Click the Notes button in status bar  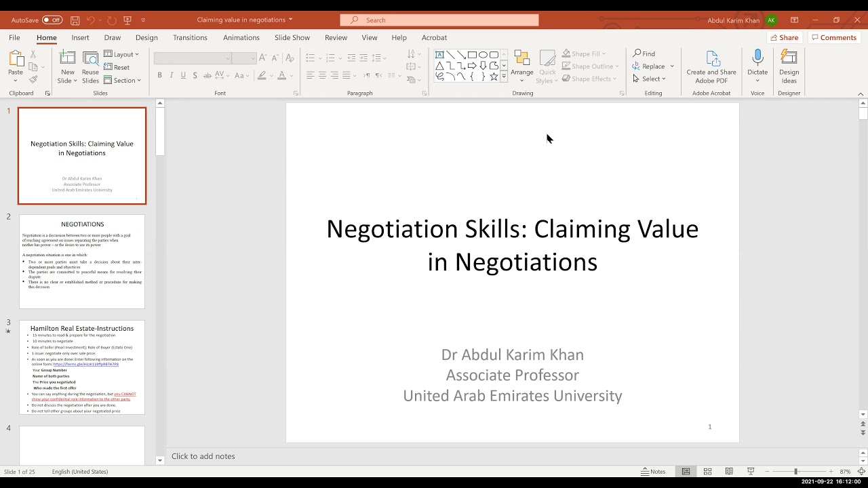(654, 472)
